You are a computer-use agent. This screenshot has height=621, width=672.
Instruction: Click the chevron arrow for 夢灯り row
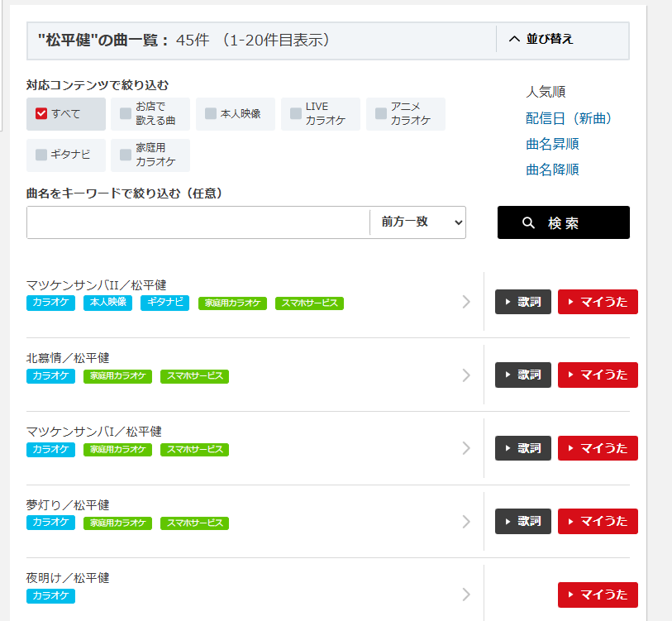click(x=466, y=522)
